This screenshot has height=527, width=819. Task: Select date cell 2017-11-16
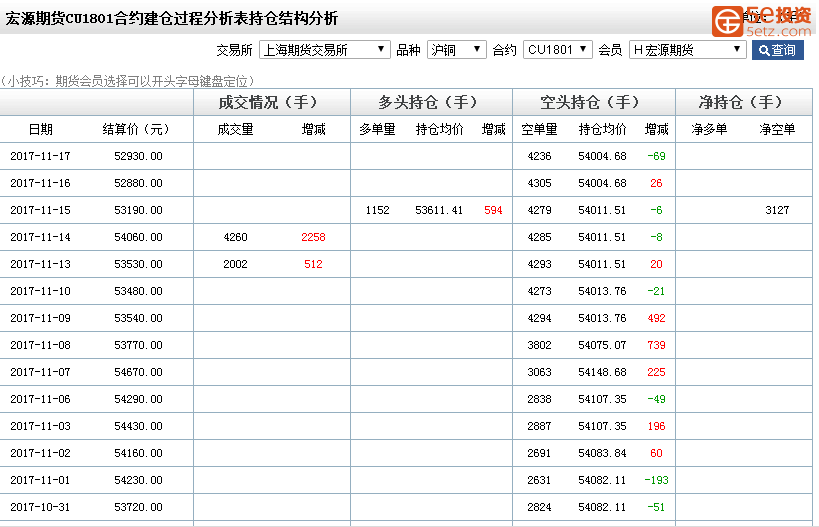coord(40,183)
